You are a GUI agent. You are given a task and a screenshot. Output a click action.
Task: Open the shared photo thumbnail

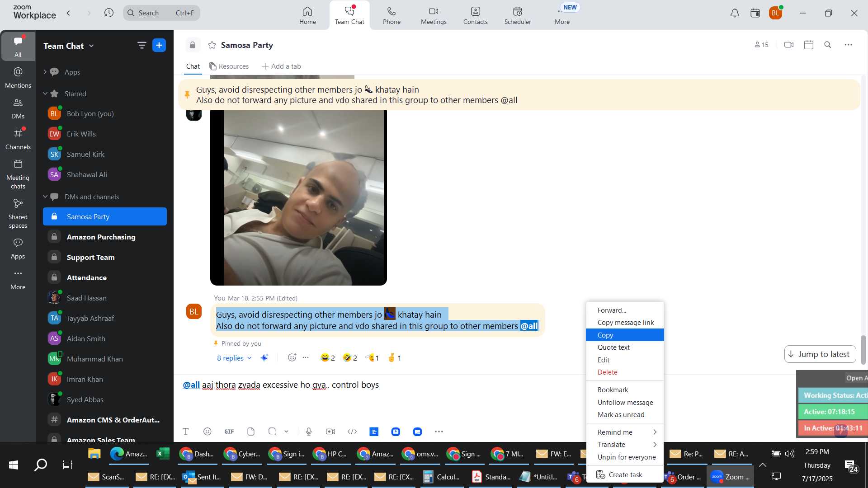(298, 197)
